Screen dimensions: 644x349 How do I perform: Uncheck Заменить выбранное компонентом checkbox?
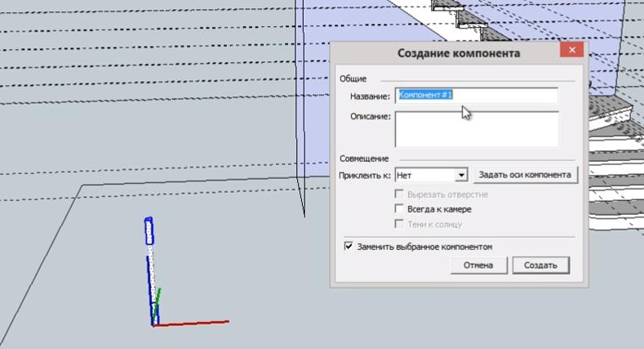coord(349,246)
